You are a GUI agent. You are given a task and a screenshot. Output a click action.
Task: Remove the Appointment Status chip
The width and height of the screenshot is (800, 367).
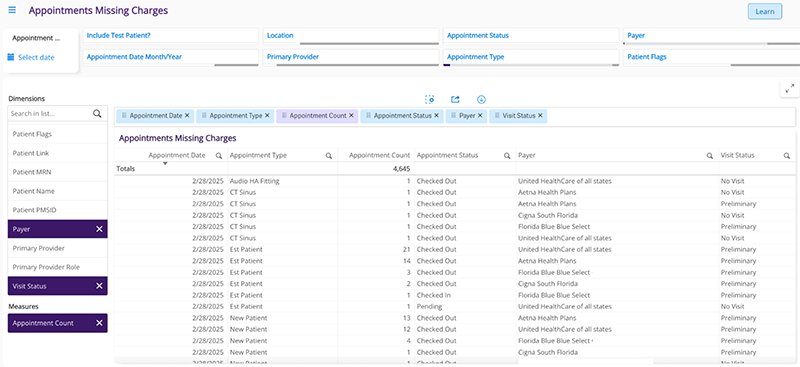pos(436,116)
